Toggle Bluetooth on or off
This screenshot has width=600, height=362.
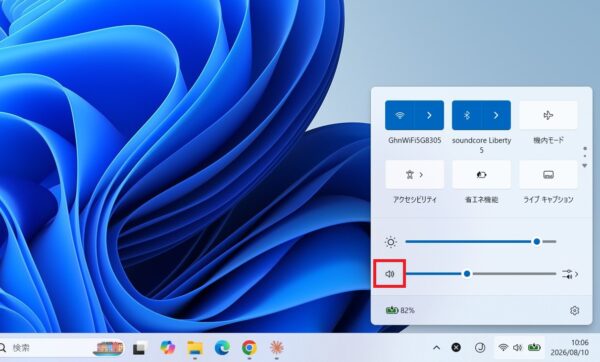(466, 115)
